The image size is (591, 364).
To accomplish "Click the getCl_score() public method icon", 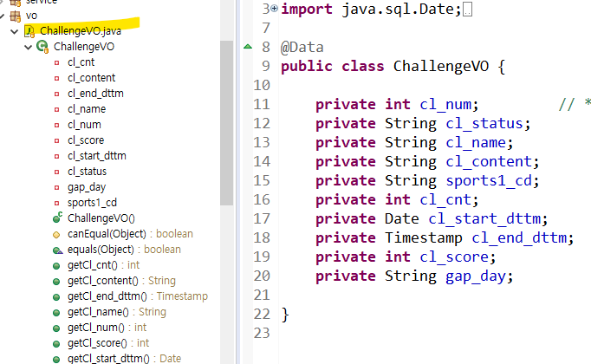I will 56,344.
